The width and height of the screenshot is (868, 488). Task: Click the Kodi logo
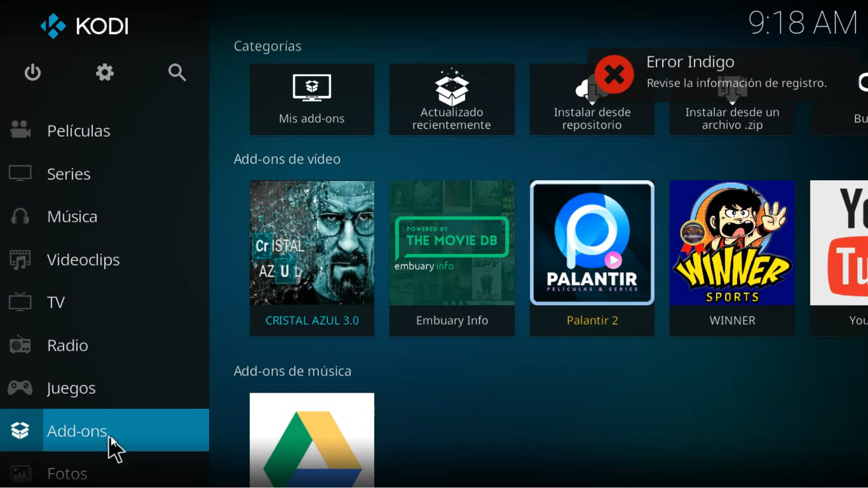point(85,26)
